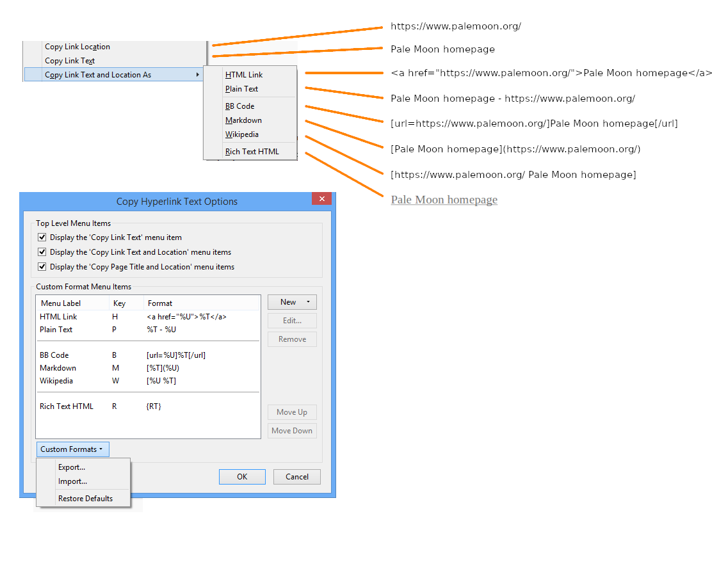Open the 'Pale Moon homepage' rich text link
The height and width of the screenshot is (562, 728).
444,200
